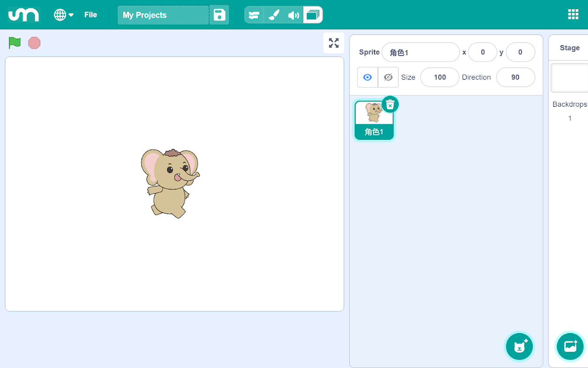Show the sprite with the eye icon
This screenshot has height=368, width=588.
click(367, 77)
